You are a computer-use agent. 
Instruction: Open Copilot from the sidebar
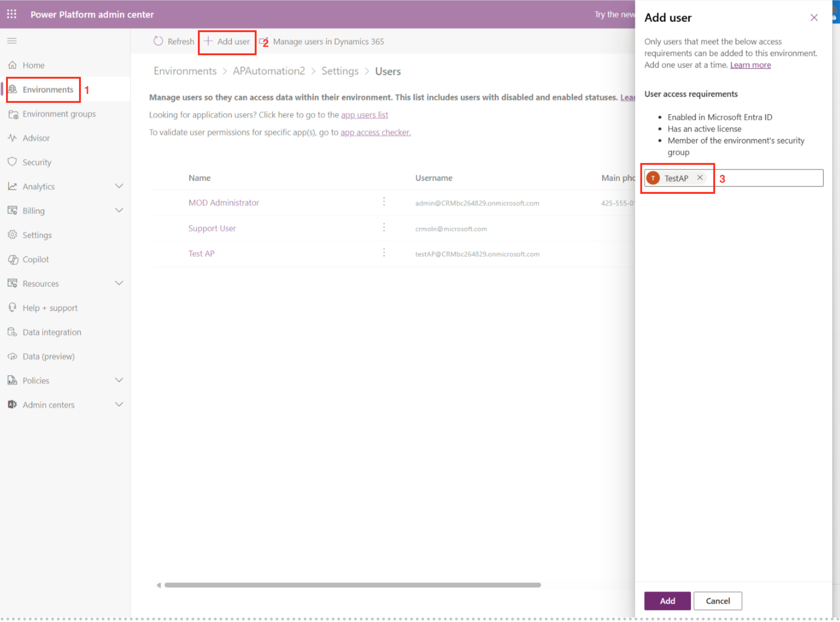click(36, 259)
